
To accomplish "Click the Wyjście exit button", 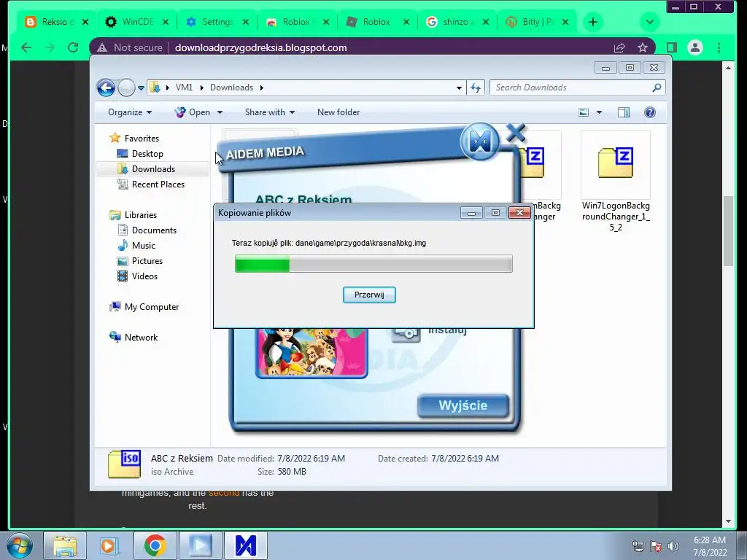I will pyautogui.click(x=463, y=405).
